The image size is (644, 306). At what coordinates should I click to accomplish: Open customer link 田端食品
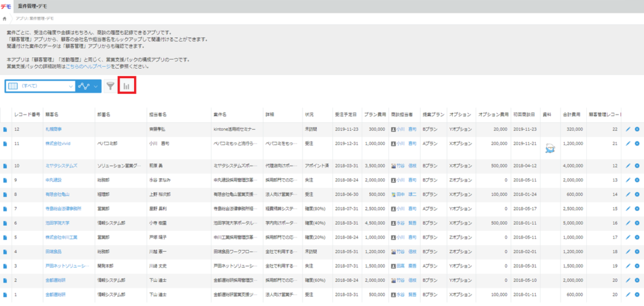pyautogui.click(x=54, y=251)
